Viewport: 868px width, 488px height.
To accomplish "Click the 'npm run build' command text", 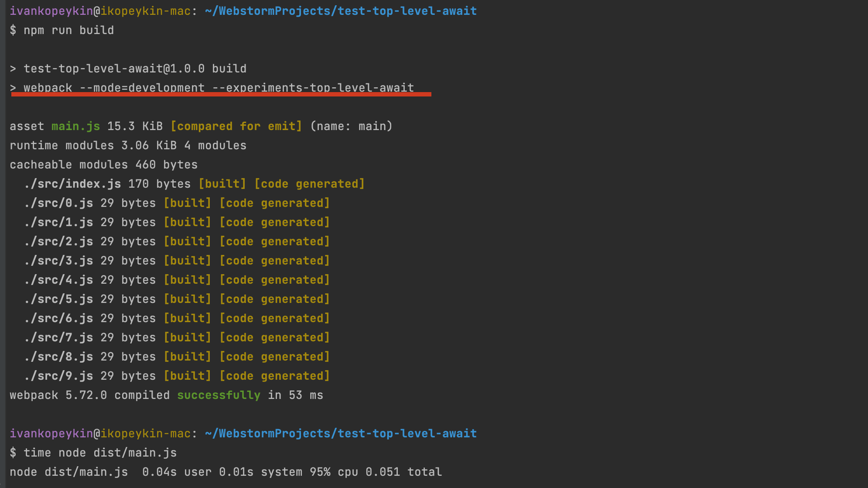I will tap(68, 30).
